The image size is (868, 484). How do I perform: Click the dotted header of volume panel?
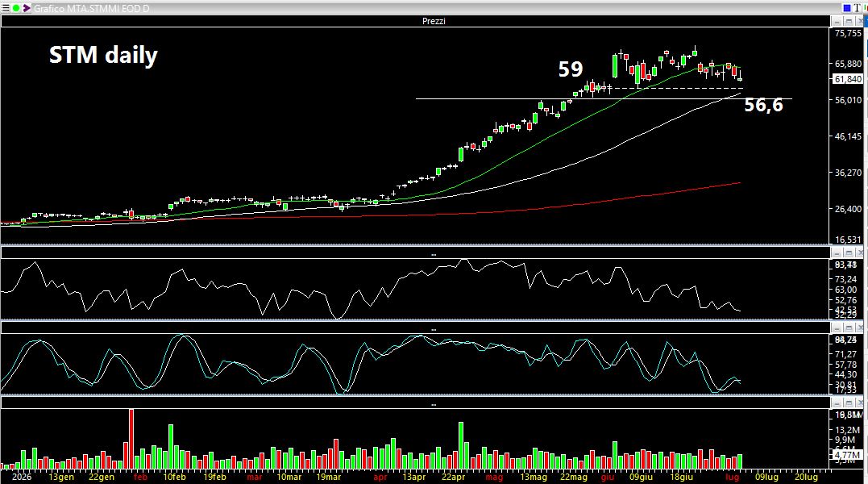click(416, 403)
